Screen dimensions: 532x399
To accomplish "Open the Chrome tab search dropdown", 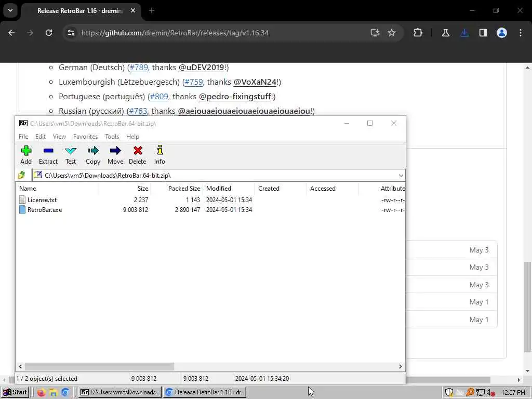I will [10, 10].
